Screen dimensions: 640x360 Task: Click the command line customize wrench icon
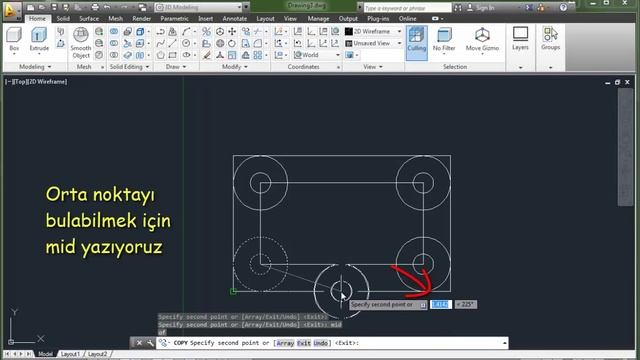coord(150,343)
